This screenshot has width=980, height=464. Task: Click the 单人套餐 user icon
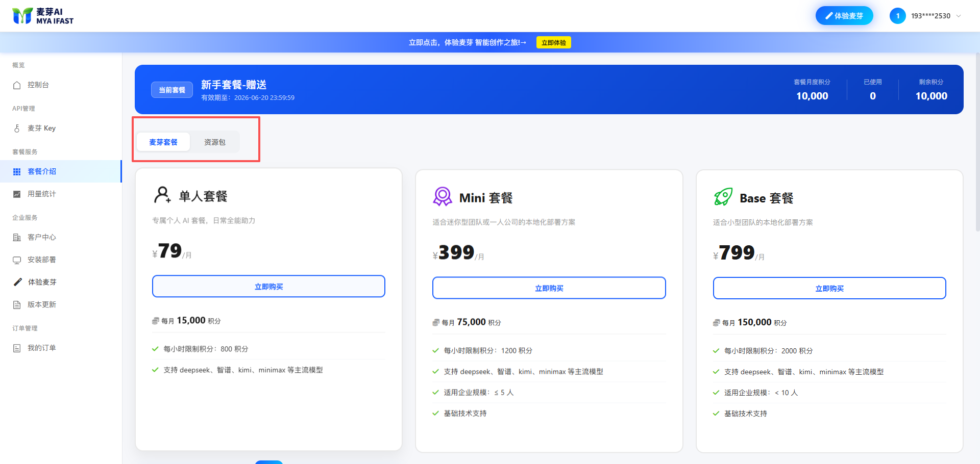click(162, 195)
